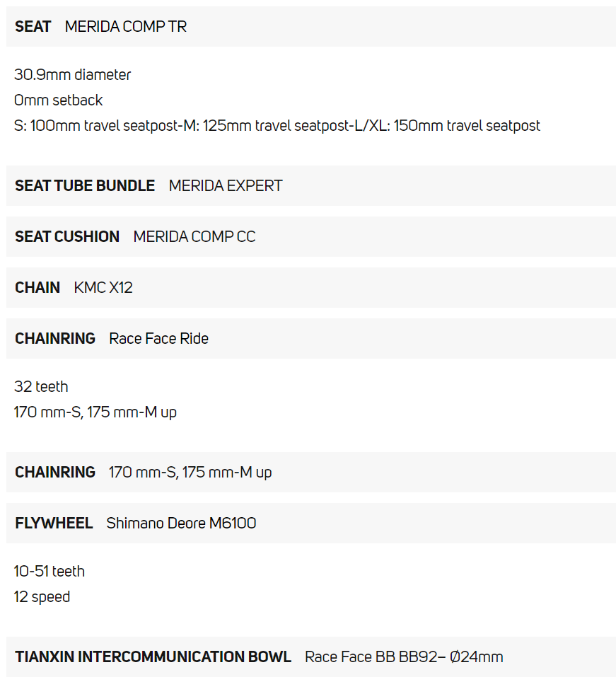Screen dimensions: 616x677
Task: Select the KMC X12 value
Action: coord(103,287)
